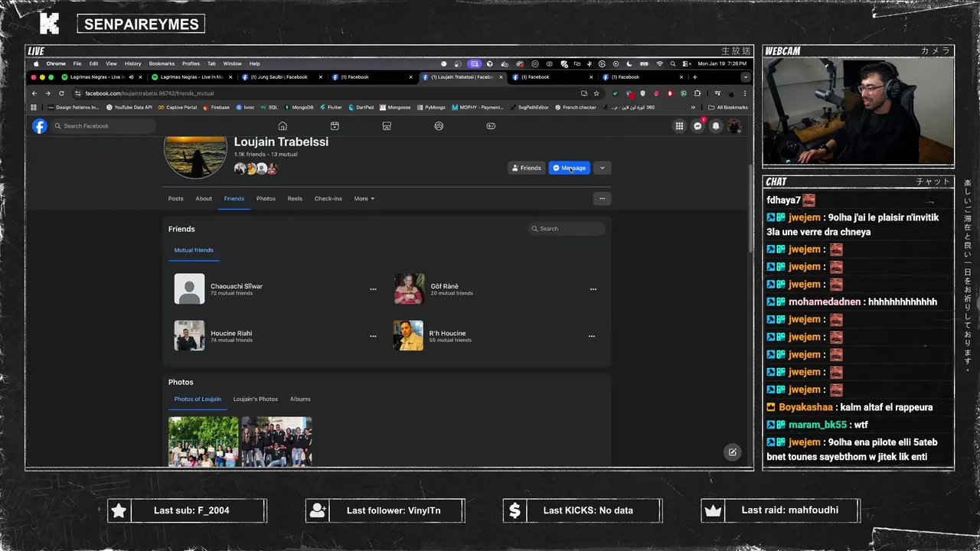Click Houcine Riahi's avatar thumbnail
Screen dimensions: 980x551
(x=189, y=336)
